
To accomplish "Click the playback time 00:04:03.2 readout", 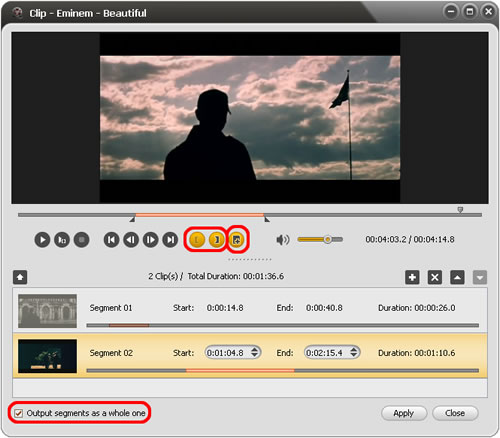I will pos(386,239).
